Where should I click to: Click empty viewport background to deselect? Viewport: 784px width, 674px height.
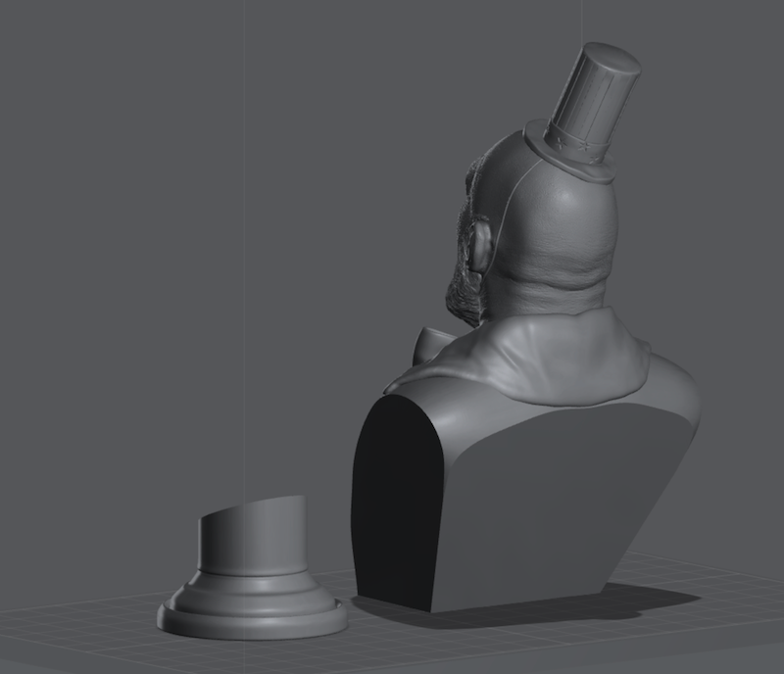(196, 245)
